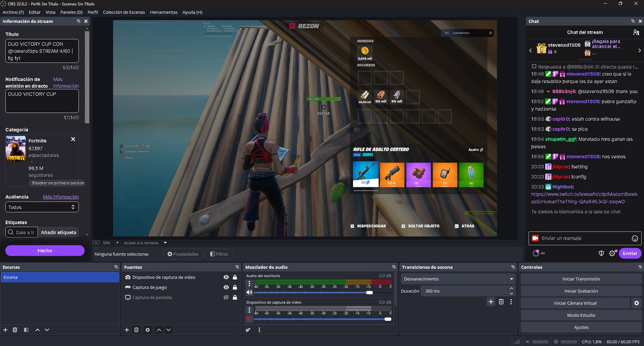The height and width of the screenshot is (346, 644).
Task: Move source down arrow in Fuentes panel
Action: [x=169, y=329]
